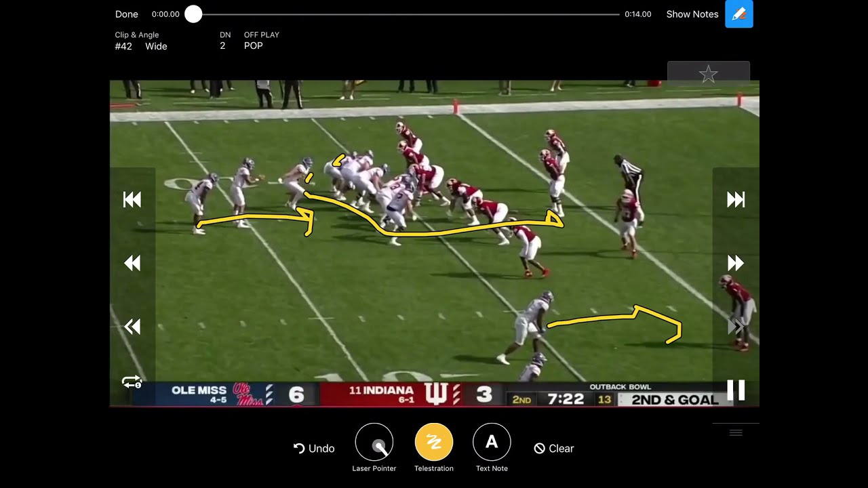This screenshot has height=488, width=868.
Task: Rewind video with double-arrow icon
Action: point(132,263)
